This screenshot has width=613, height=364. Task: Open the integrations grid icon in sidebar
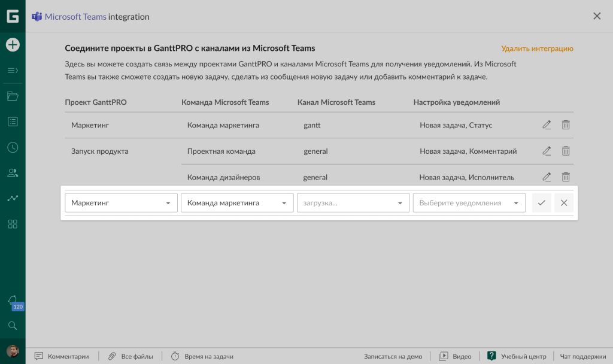coord(12,224)
